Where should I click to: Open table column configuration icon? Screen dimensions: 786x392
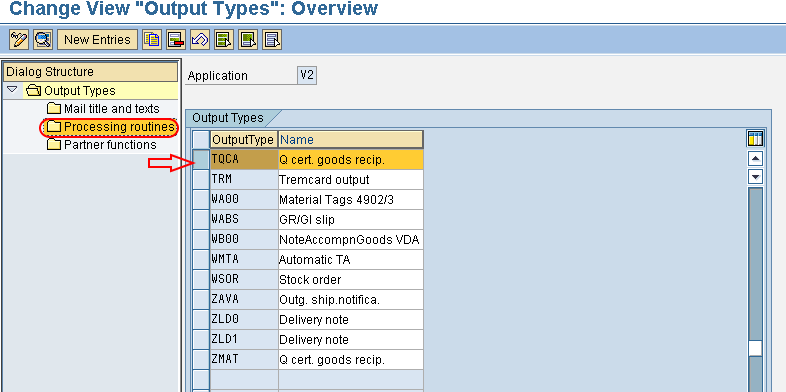pos(755,139)
